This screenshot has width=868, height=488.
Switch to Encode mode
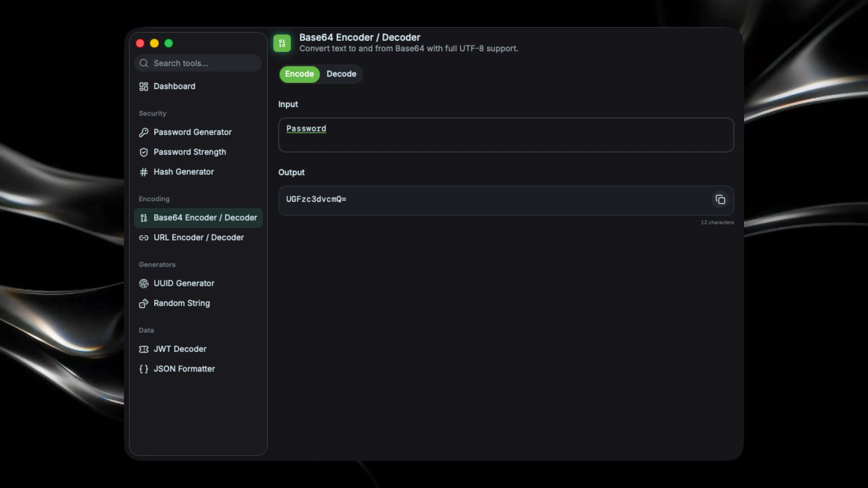tap(299, 74)
